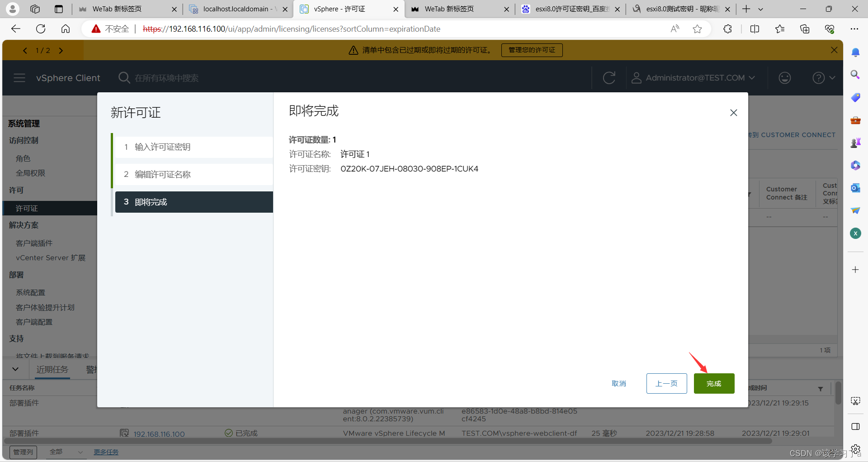Open the vSphere hamburger menu
This screenshot has height=462, width=868.
19,78
